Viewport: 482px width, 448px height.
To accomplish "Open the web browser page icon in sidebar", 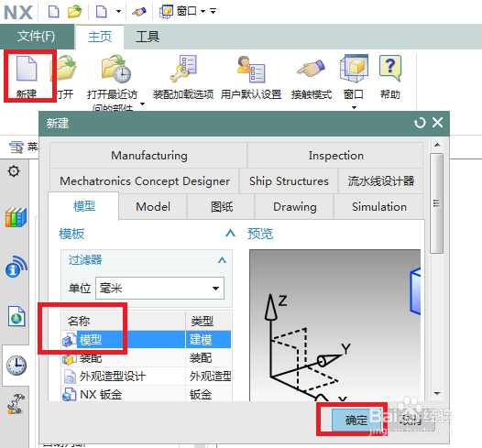I will click(16, 316).
